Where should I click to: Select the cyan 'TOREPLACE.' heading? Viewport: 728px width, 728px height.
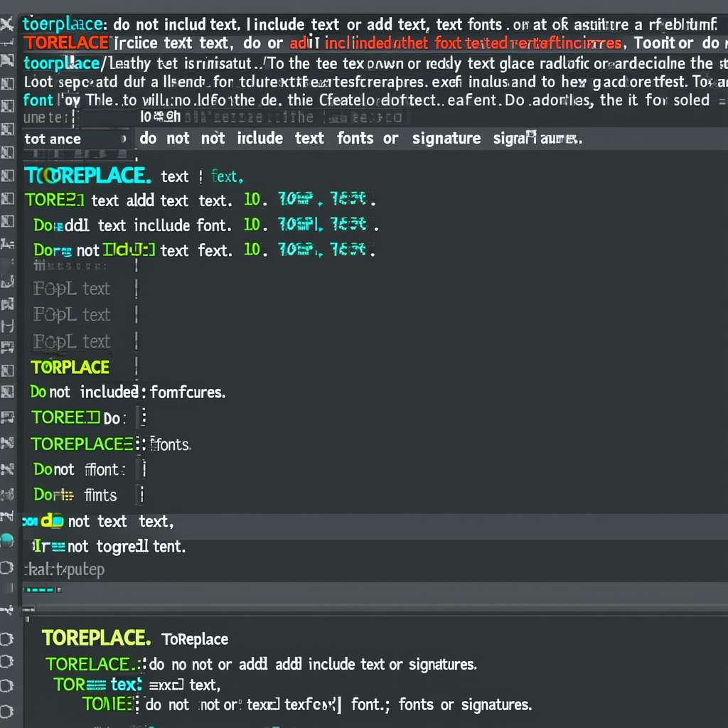pyautogui.click(x=87, y=176)
